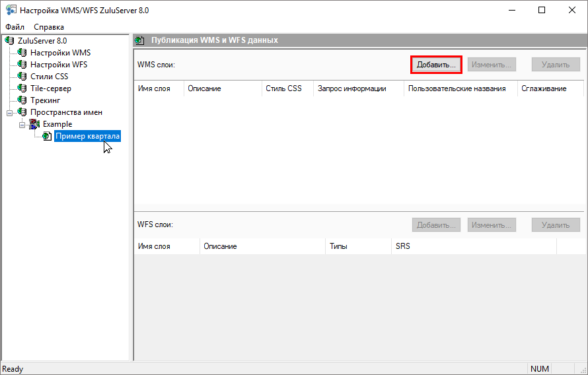This screenshot has width=588, height=375.
Task: Click the Example namespace icon
Action: coord(35,124)
